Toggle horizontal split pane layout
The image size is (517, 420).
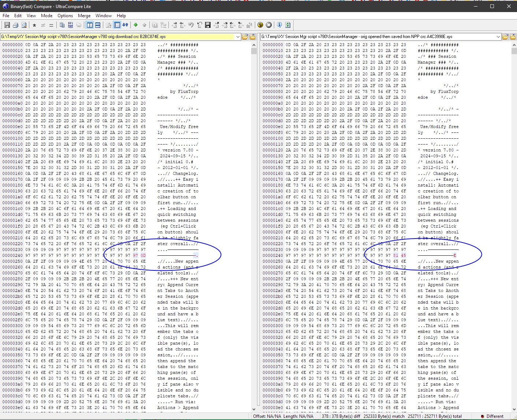coord(98,25)
